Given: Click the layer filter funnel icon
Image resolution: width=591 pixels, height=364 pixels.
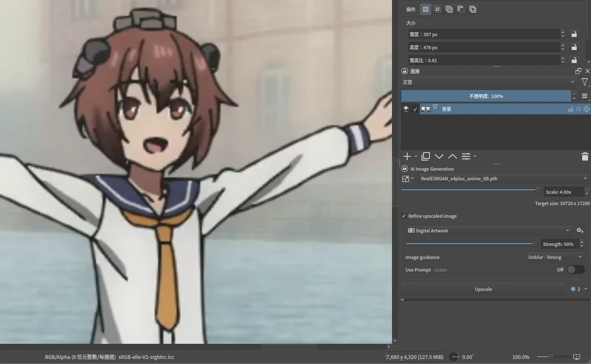Looking at the screenshot, I should pyautogui.click(x=584, y=82).
